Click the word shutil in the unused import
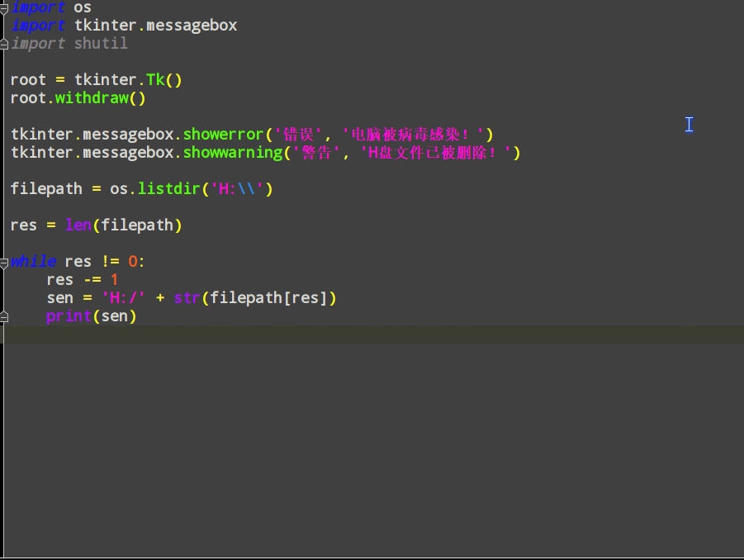Screen dimensions: 744x560 101,43
